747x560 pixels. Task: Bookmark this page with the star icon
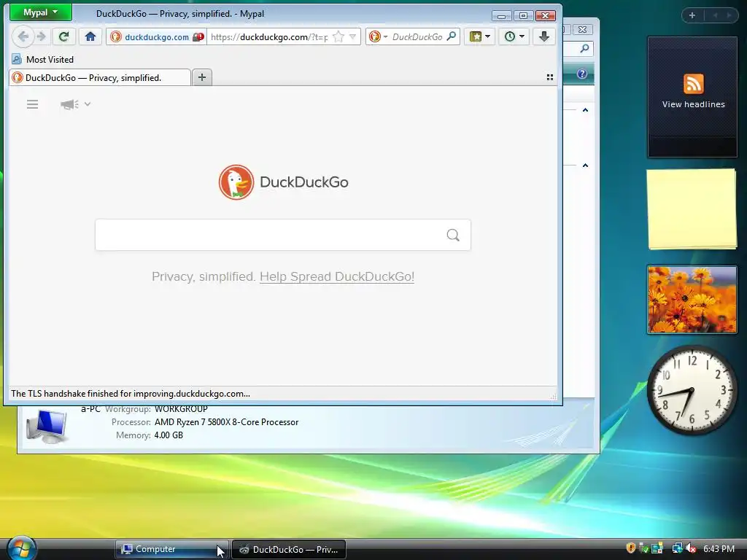click(x=338, y=36)
